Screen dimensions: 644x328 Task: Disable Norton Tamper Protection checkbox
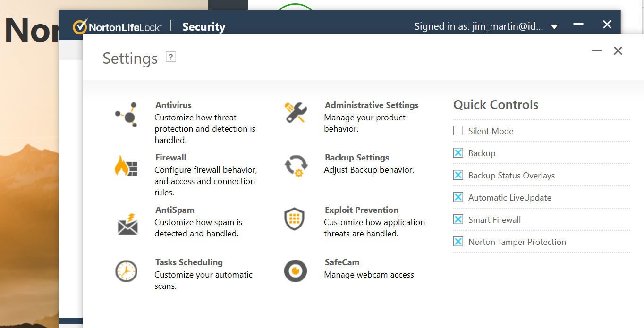click(458, 242)
